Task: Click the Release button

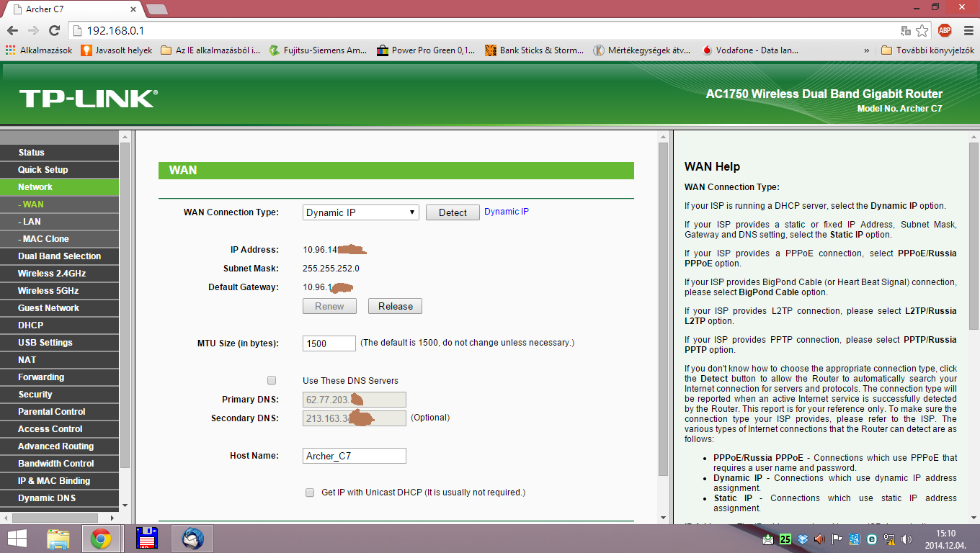Action: pyautogui.click(x=395, y=306)
